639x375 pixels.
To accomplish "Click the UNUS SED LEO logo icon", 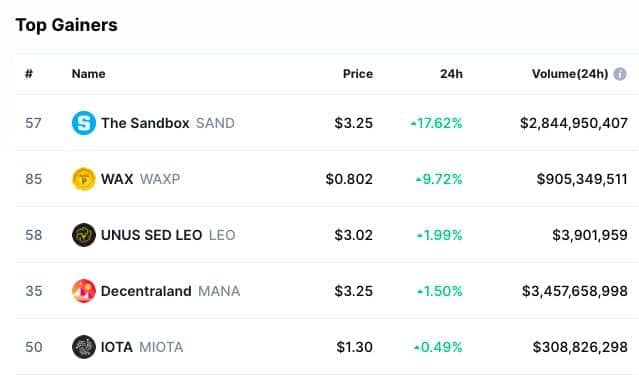I will (84, 235).
